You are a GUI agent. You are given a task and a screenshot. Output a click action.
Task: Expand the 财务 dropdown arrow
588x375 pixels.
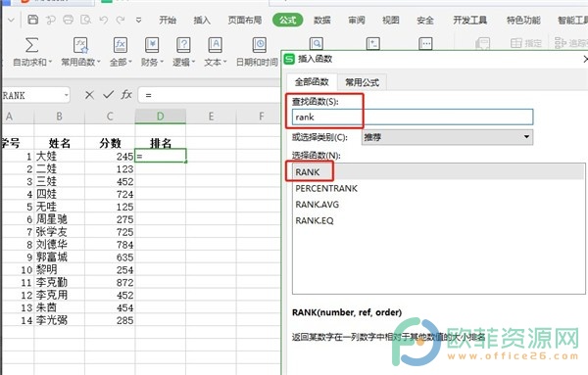click(x=162, y=62)
